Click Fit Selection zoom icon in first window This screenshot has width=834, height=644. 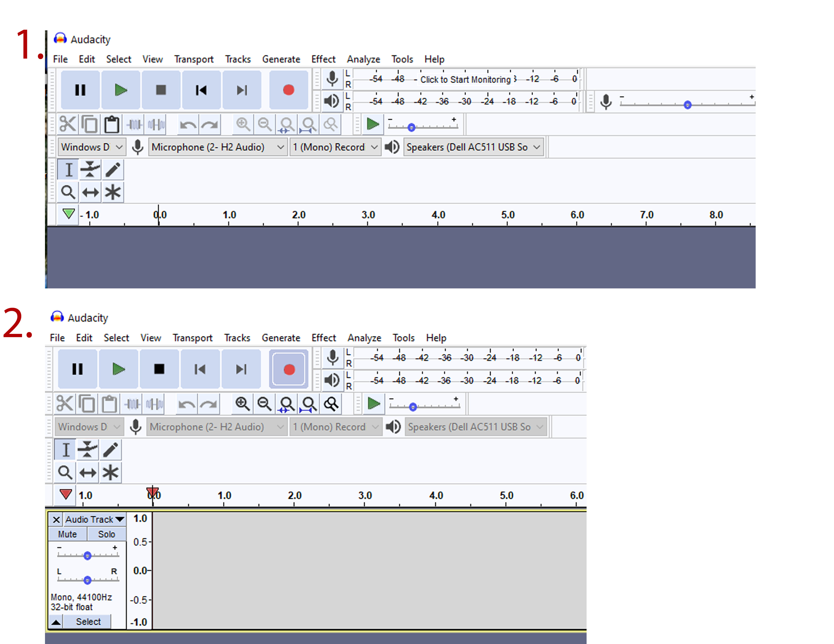(287, 124)
